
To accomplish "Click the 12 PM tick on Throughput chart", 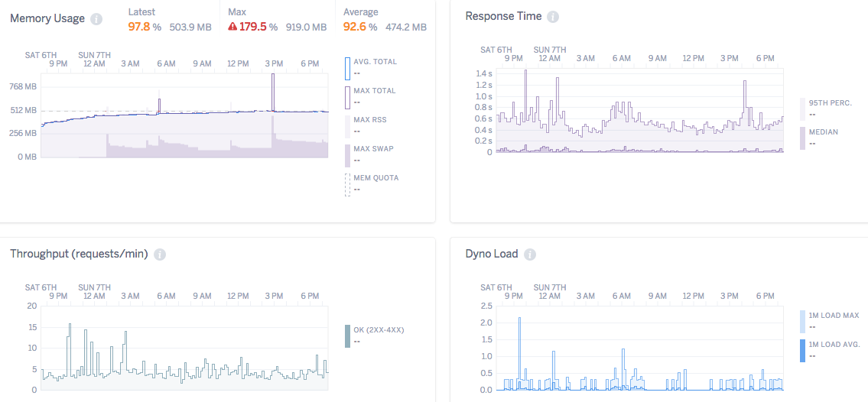I will tap(239, 296).
